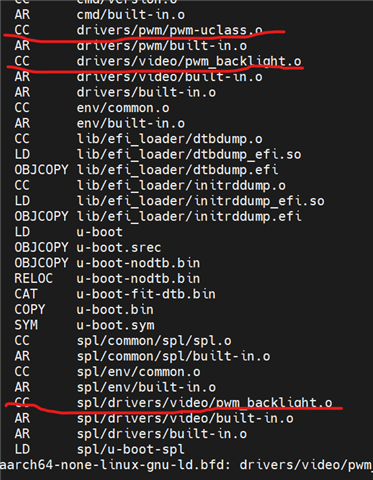Click the RELOC u-boot-nodtb.bin line
The height and width of the screenshot is (480, 373).
[107, 279]
